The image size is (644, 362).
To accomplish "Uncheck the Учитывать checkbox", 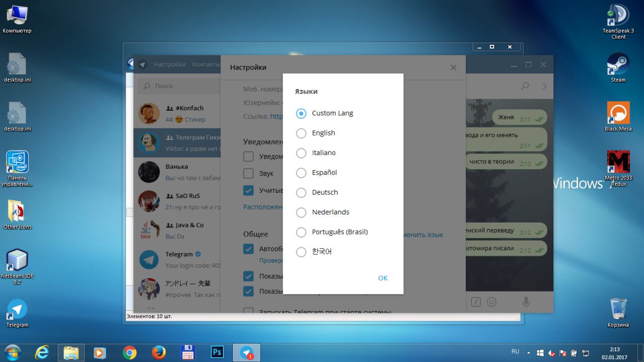I will pos(248,190).
